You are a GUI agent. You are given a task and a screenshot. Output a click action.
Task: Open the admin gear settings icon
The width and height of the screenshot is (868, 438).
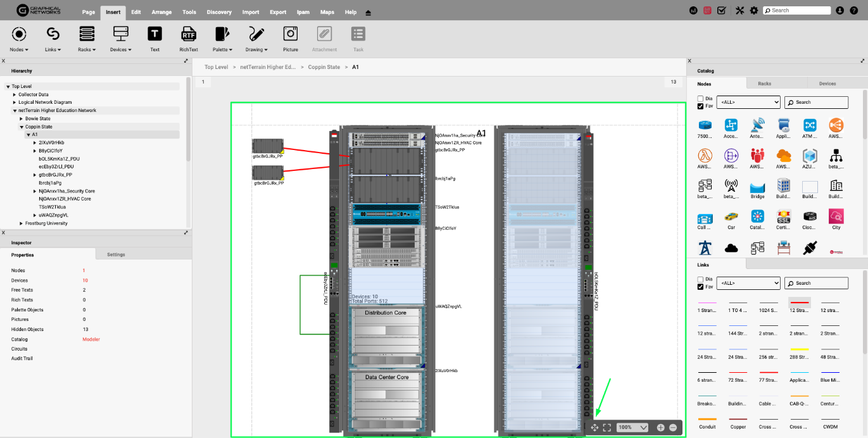click(x=753, y=10)
